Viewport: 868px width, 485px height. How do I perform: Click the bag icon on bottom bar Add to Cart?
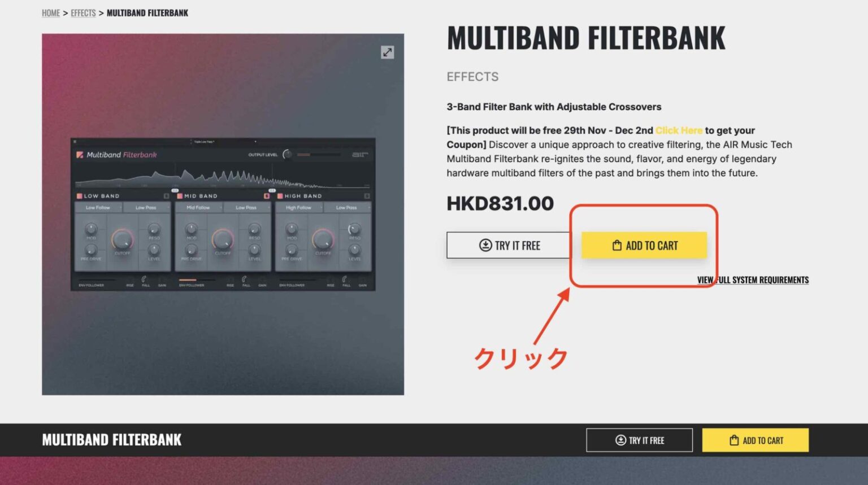tap(733, 440)
